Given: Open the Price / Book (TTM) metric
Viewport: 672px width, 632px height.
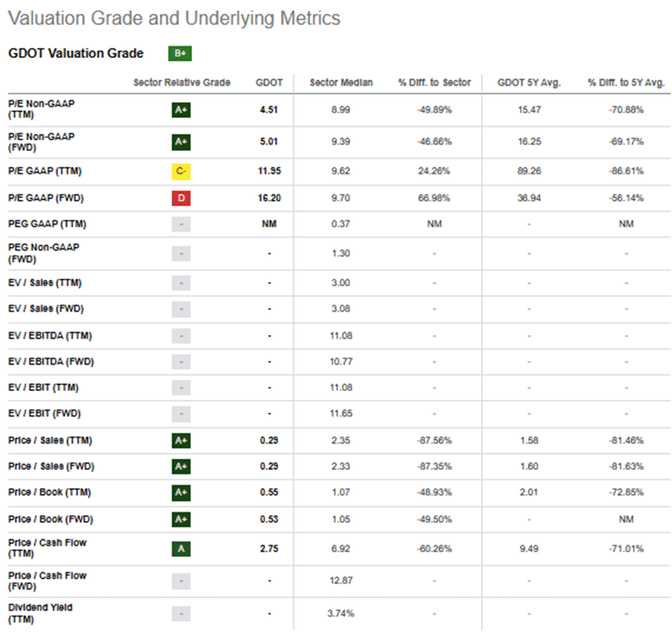Looking at the screenshot, I should click(x=49, y=493).
